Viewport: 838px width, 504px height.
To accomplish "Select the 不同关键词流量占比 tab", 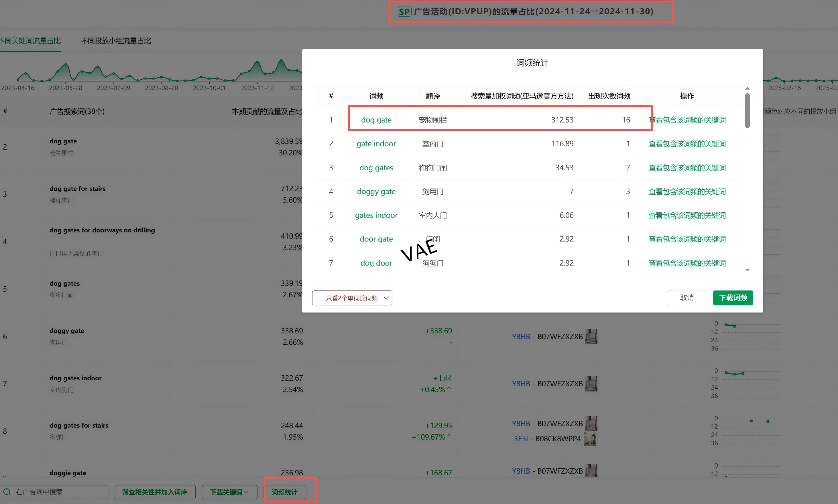I will click(30, 41).
